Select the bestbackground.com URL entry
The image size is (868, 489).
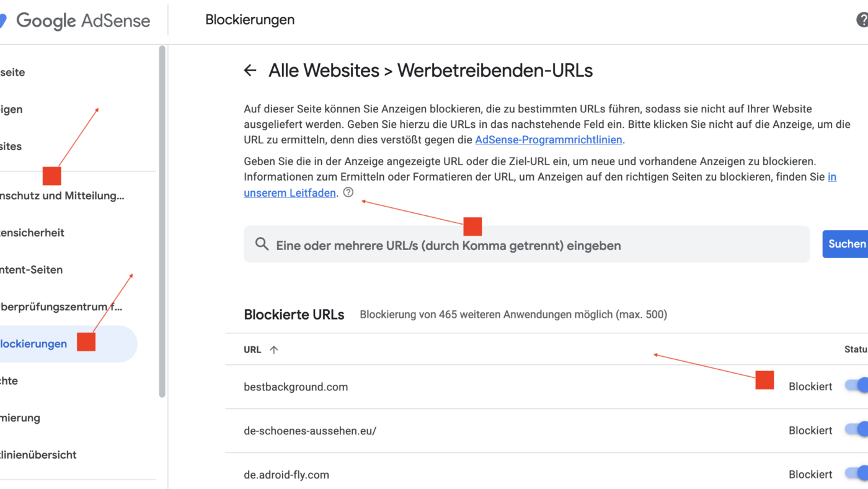coord(296,387)
